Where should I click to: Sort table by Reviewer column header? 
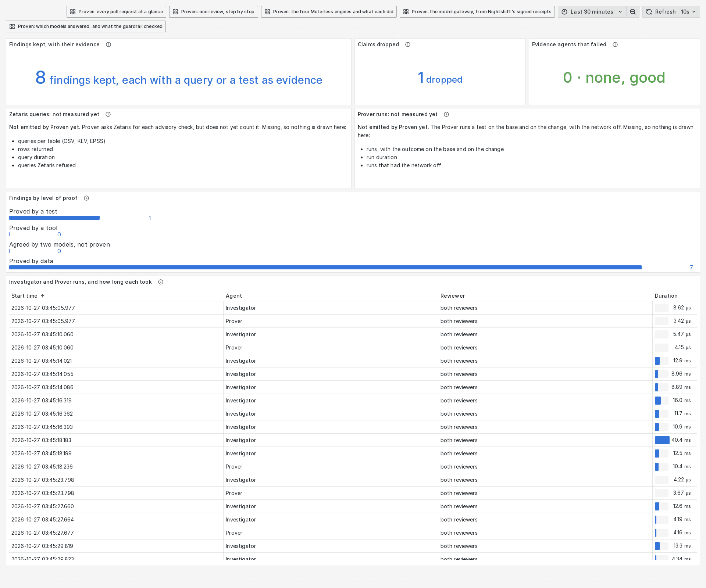pyautogui.click(x=453, y=296)
